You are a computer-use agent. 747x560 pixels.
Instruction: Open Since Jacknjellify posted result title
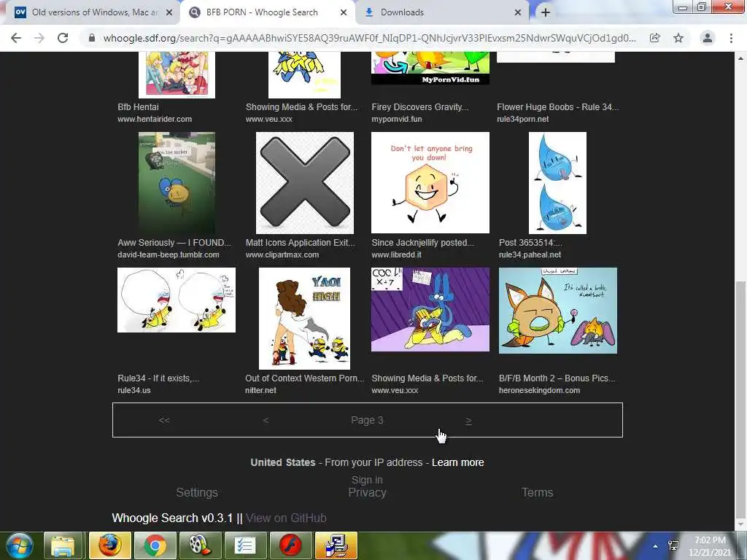click(x=422, y=242)
